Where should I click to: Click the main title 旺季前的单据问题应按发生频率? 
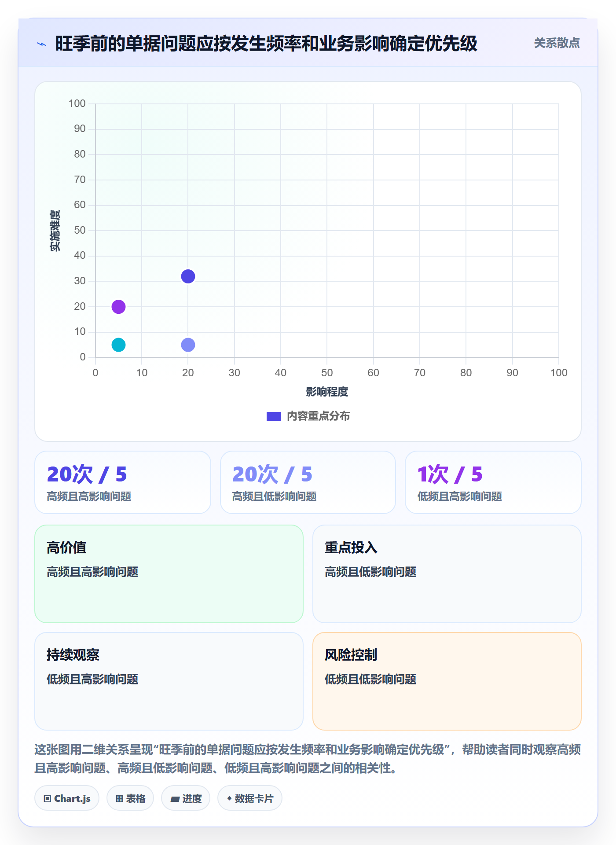[x=266, y=44]
